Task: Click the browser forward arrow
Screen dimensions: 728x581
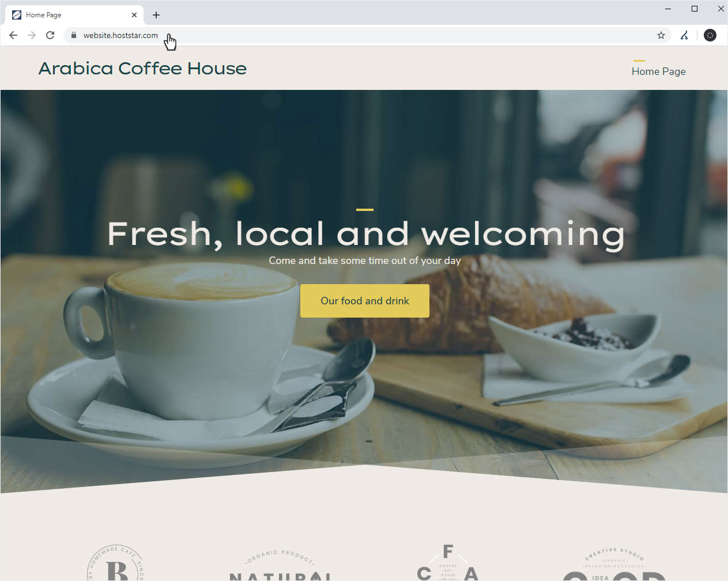Action: [32, 35]
